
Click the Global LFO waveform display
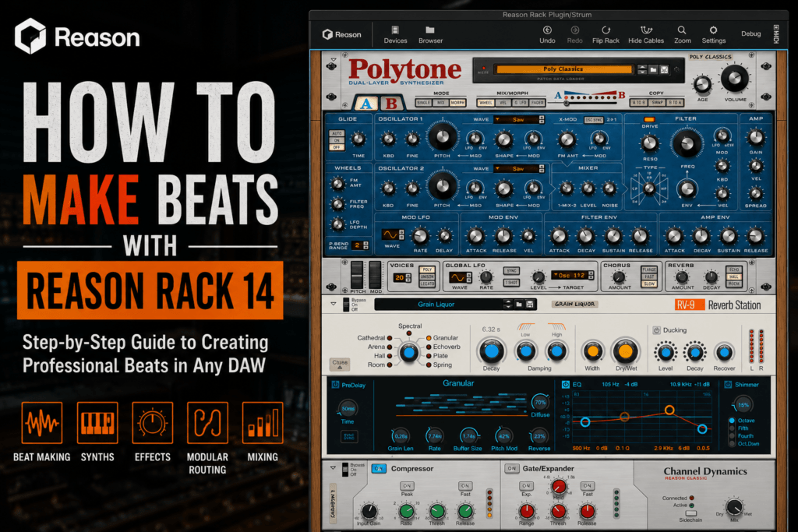tap(457, 277)
